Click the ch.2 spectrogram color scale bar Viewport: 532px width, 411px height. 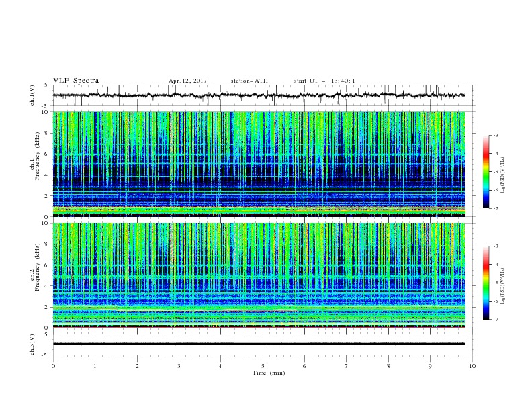[x=486, y=283]
